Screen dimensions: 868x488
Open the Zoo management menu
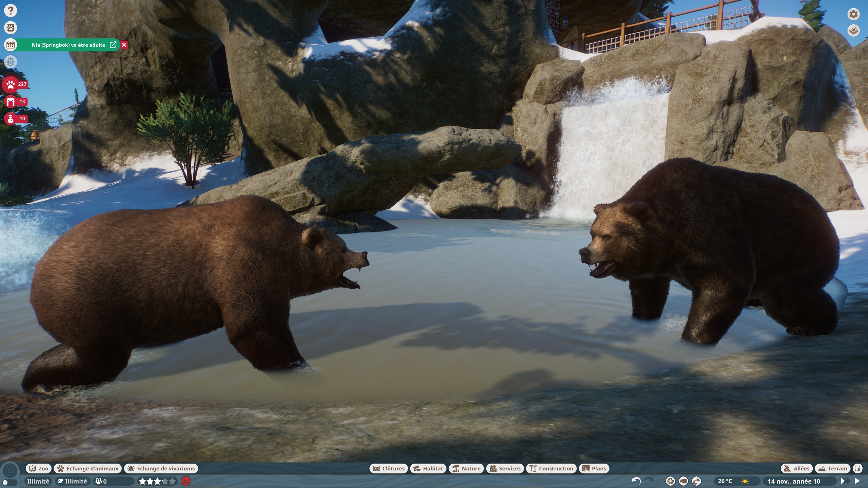coord(39,468)
